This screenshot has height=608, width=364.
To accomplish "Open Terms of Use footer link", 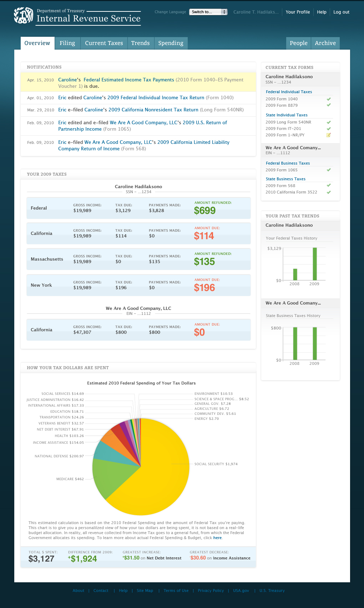I will coord(176,591).
